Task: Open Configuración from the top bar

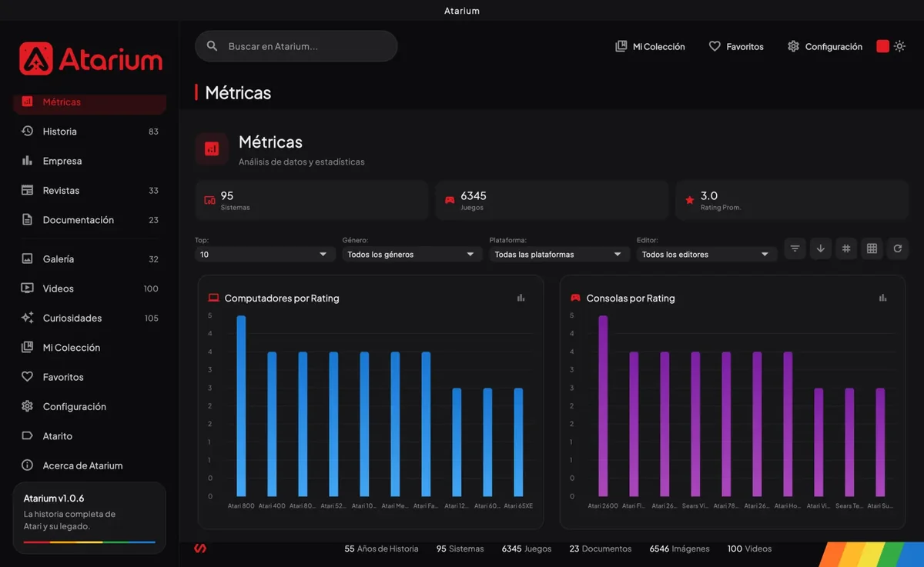Action: click(x=825, y=47)
